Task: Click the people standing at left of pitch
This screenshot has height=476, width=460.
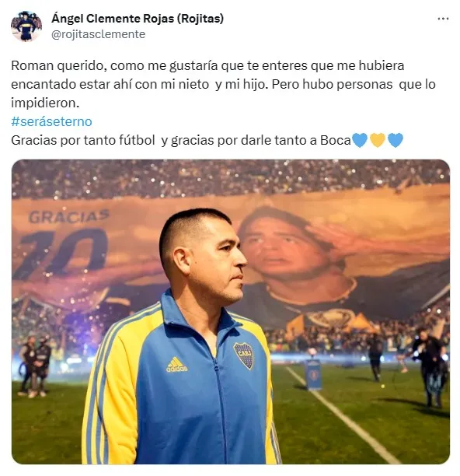Action: (x=35, y=366)
